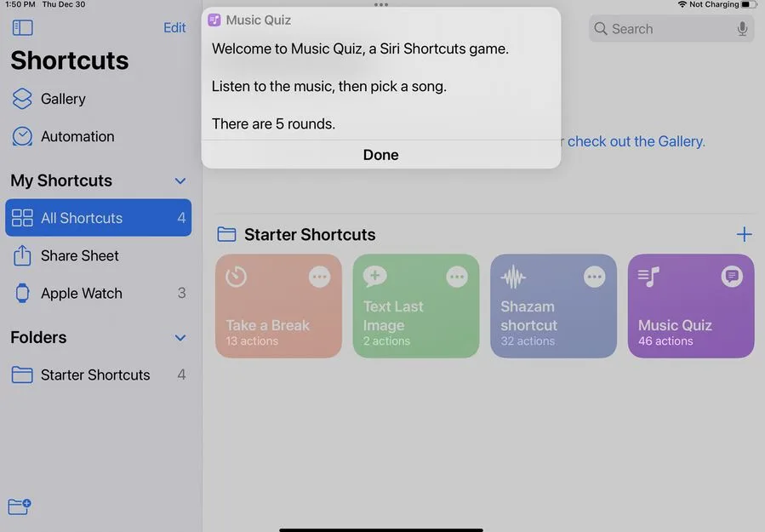Run the Take a Break shortcut
Viewport: 765px width, 532px height.
tap(278, 306)
